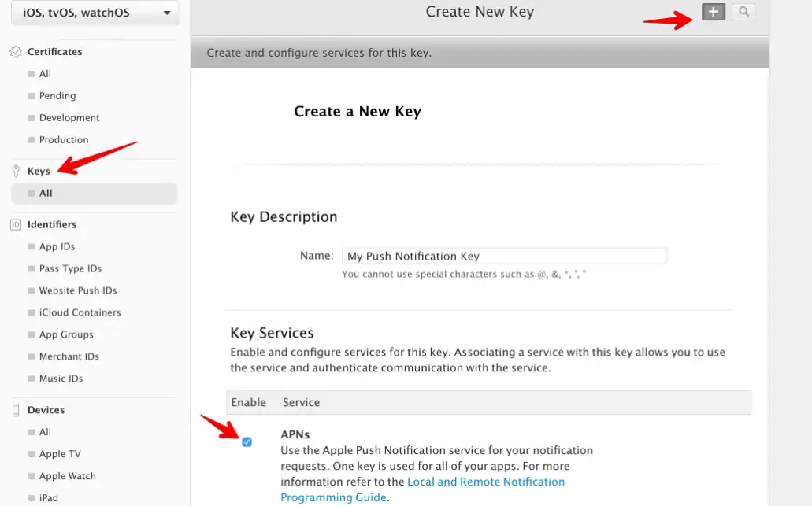Viewport: 812px width, 506px height.
Task: Open Website Push IDs list
Action: pyautogui.click(x=78, y=291)
